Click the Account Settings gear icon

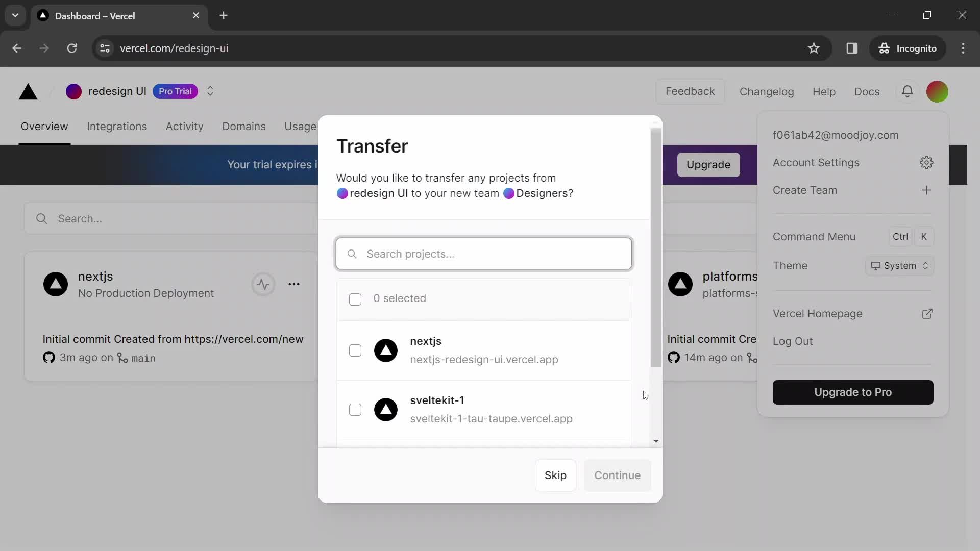pyautogui.click(x=927, y=163)
